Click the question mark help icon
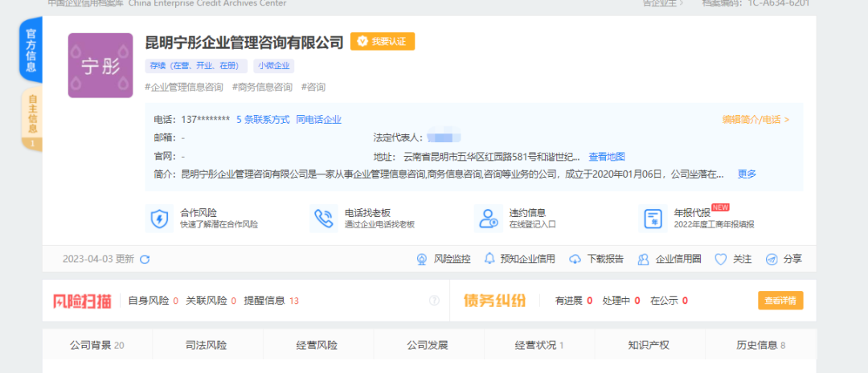868x373 pixels. [434, 301]
